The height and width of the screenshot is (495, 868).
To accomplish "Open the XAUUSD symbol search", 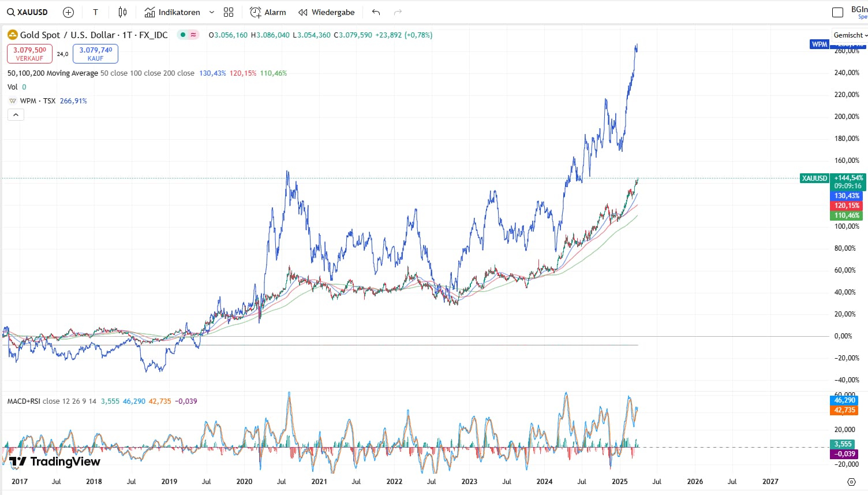I will click(x=28, y=12).
